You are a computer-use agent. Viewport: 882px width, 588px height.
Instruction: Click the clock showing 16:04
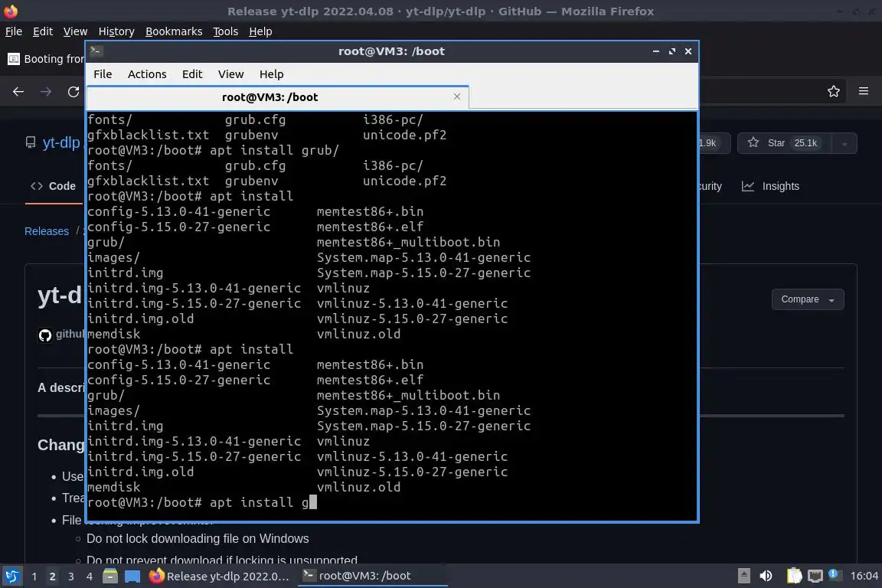coord(864,576)
